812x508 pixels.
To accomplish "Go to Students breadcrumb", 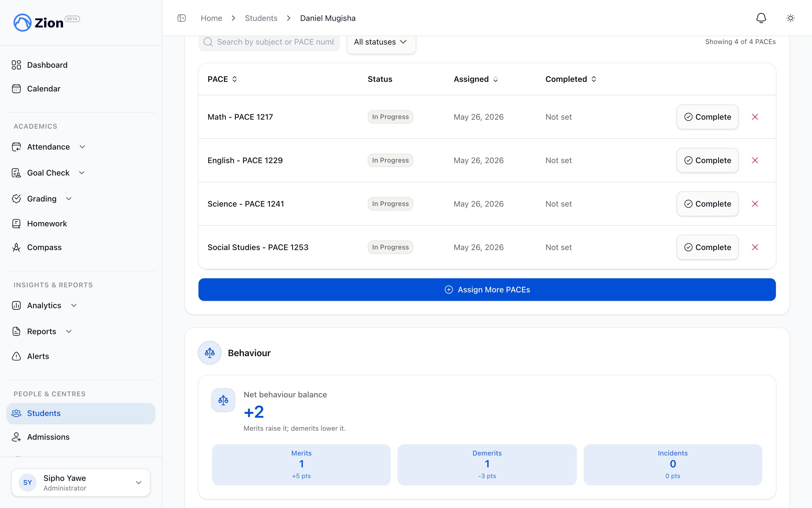I will tap(261, 18).
